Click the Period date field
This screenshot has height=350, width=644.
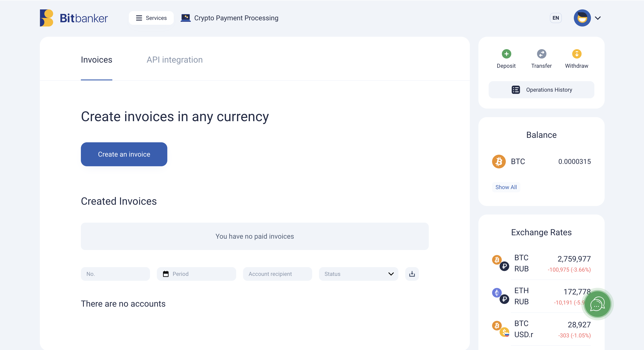point(196,274)
